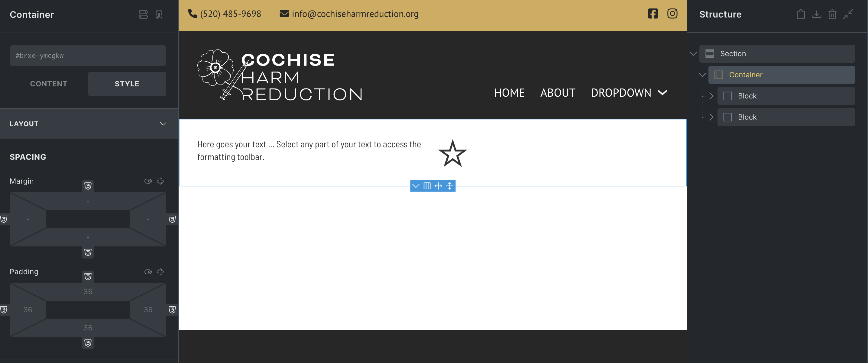Click the CSS shield icon beside Margin left
Viewport: 868px width, 363px height.
(x=4, y=219)
